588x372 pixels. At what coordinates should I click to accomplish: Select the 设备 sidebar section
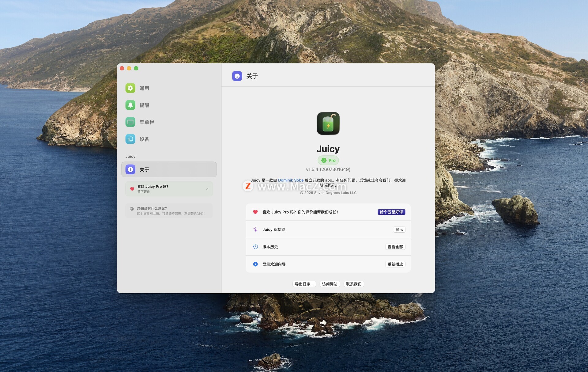[x=169, y=139]
